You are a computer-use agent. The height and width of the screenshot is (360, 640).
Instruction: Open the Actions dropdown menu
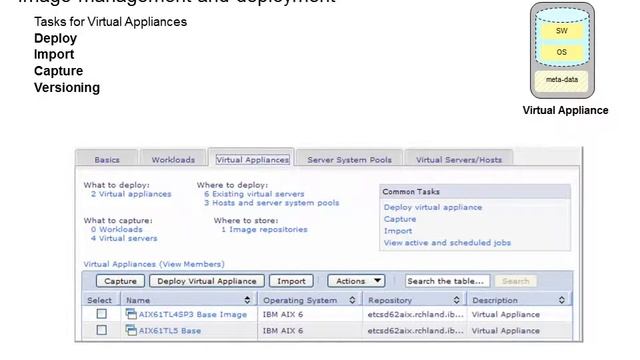point(356,281)
